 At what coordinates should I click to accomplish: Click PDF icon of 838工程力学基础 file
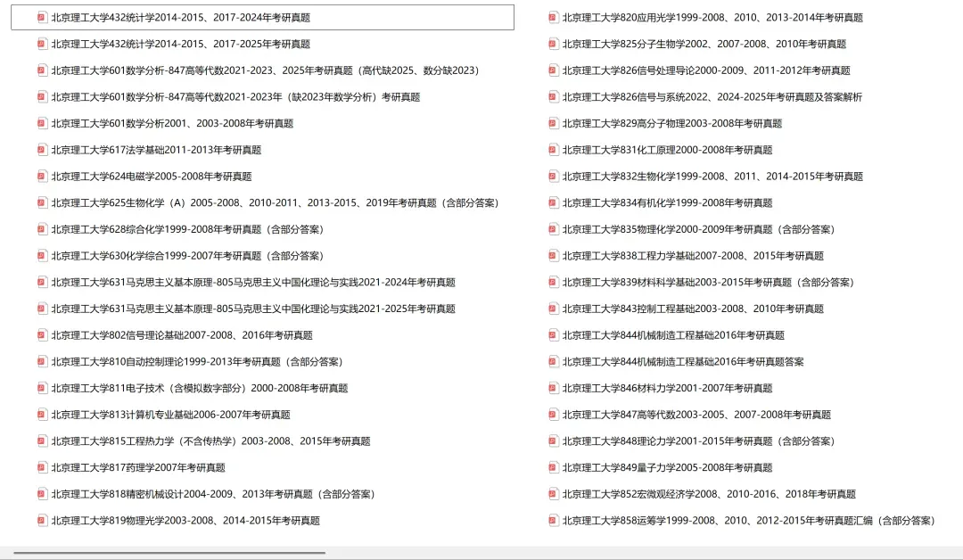tap(553, 255)
